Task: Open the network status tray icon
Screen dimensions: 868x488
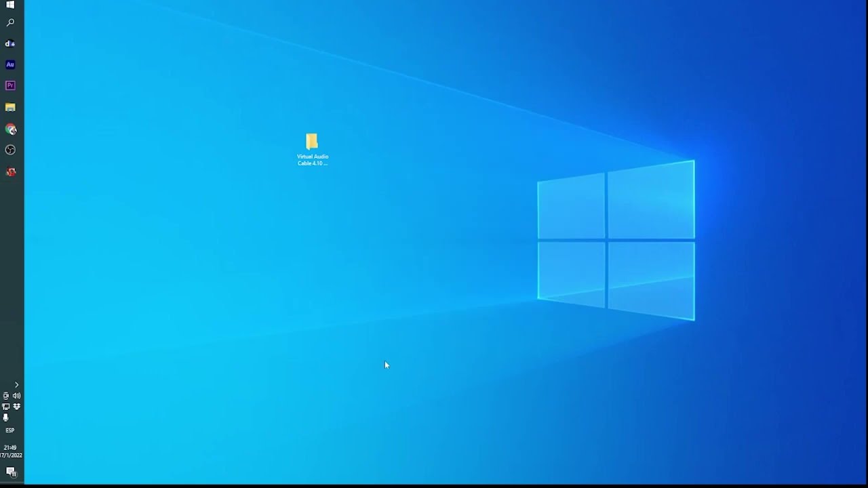Action: pyautogui.click(x=6, y=407)
